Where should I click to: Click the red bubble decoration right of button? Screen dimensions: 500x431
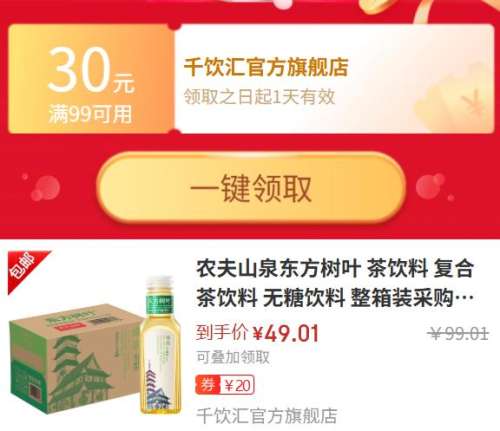[x=432, y=186]
